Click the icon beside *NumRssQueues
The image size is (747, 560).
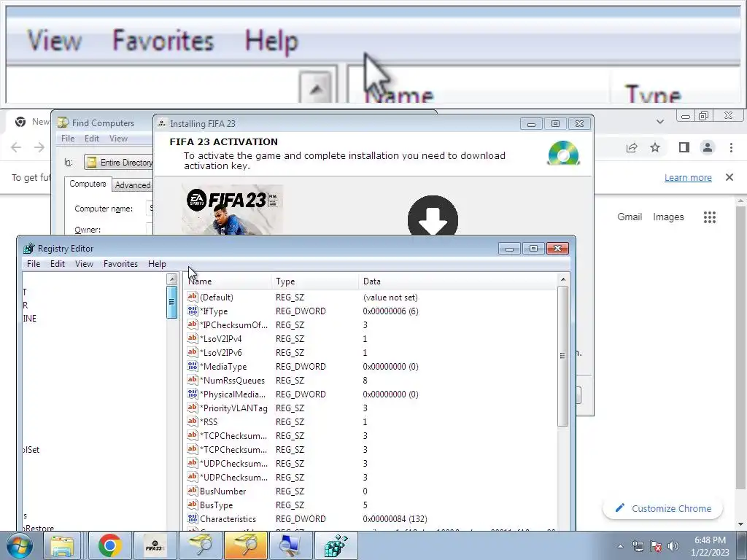192,379
